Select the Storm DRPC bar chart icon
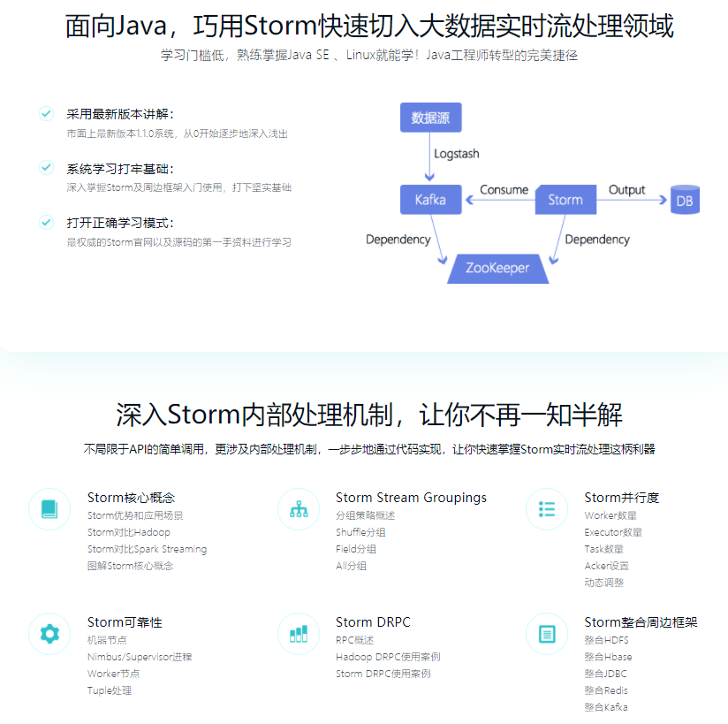 (x=299, y=634)
